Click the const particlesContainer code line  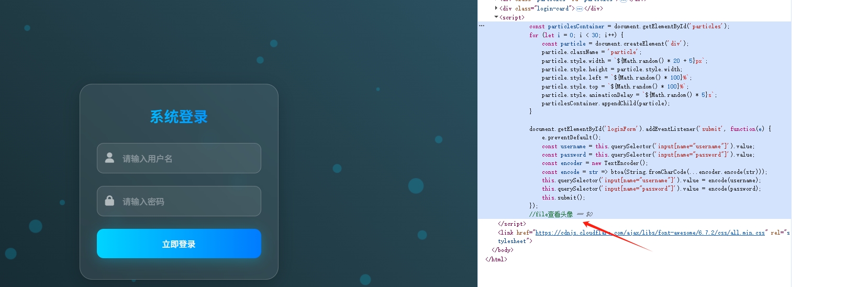(629, 26)
